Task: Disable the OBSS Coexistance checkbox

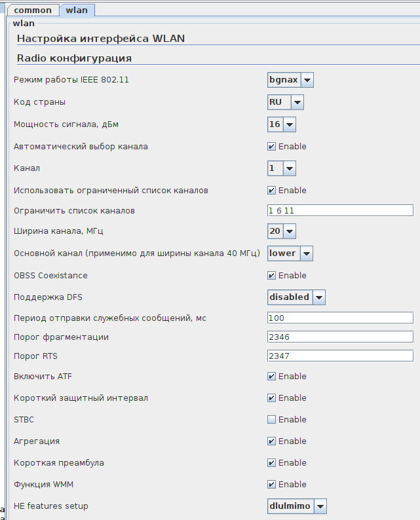Action: (x=271, y=276)
